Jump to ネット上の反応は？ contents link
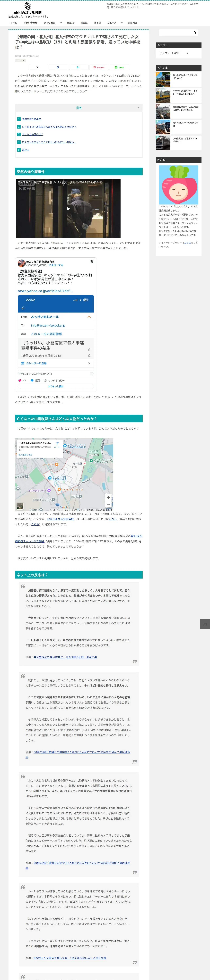The height and width of the screenshot is (980, 210). point(32,134)
